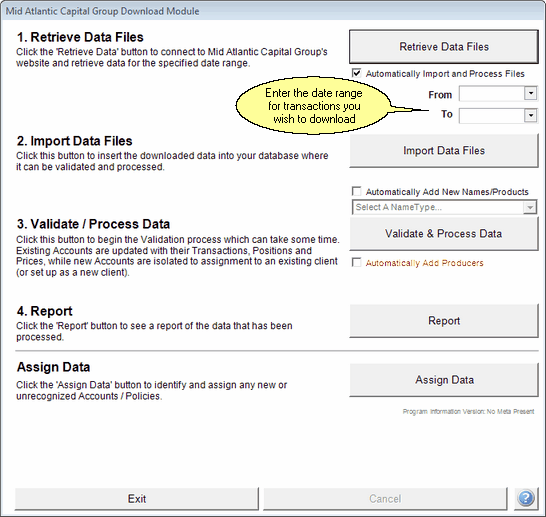
Task: Click the Mid Atlantic Capital Group title bar text
Action: pos(102,11)
